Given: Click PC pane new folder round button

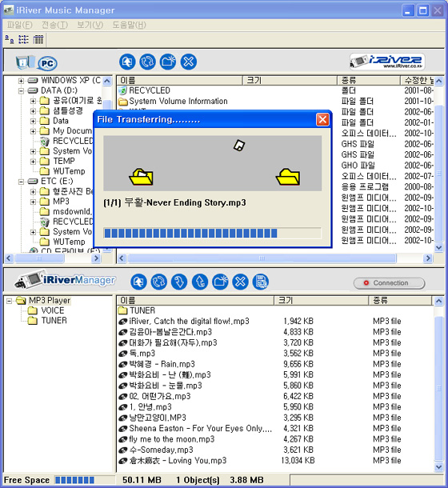Looking at the screenshot, I should 168,62.
